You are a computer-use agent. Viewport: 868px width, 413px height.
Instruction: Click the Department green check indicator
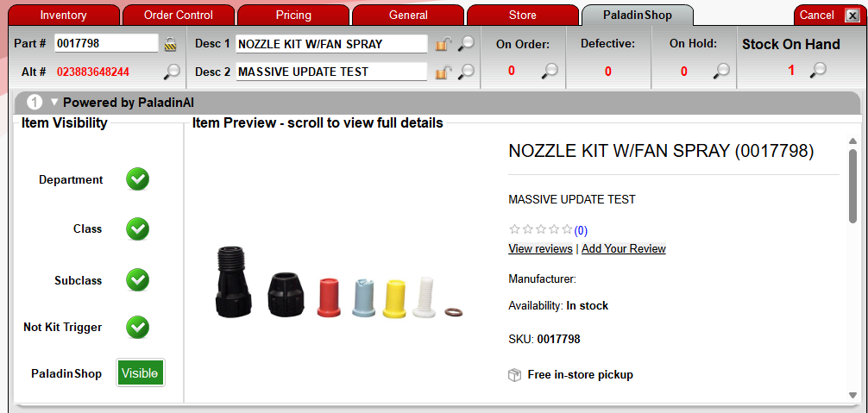point(137,179)
